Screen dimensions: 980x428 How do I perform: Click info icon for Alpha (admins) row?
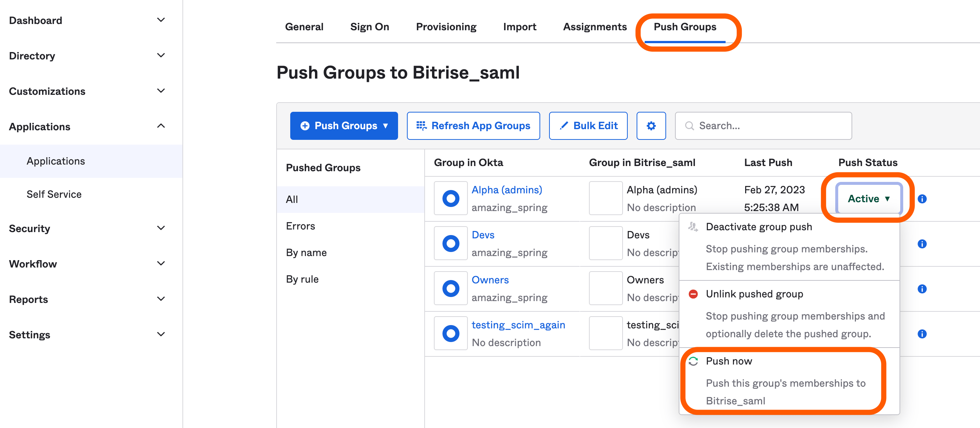click(922, 199)
